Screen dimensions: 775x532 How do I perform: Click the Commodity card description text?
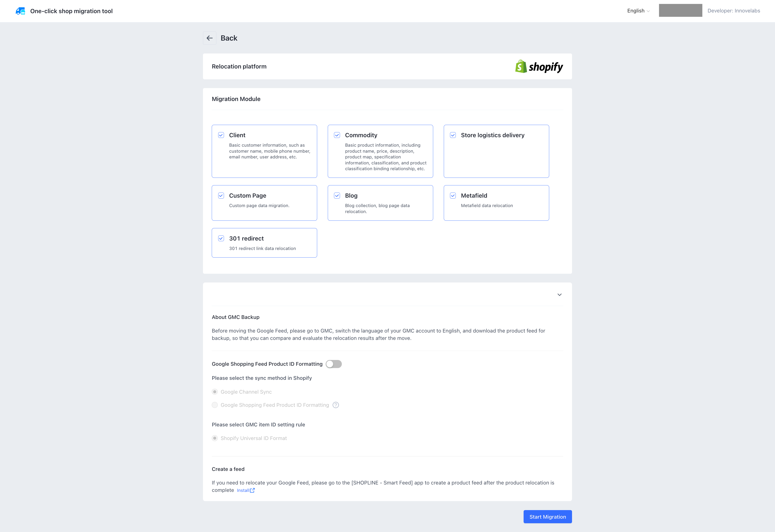pyautogui.click(x=386, y=157)
